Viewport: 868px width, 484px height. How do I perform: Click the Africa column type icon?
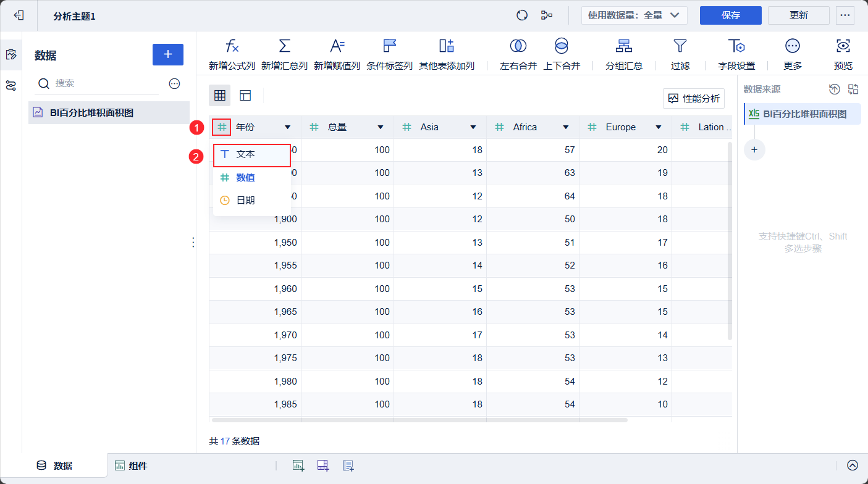coord(499,127)
